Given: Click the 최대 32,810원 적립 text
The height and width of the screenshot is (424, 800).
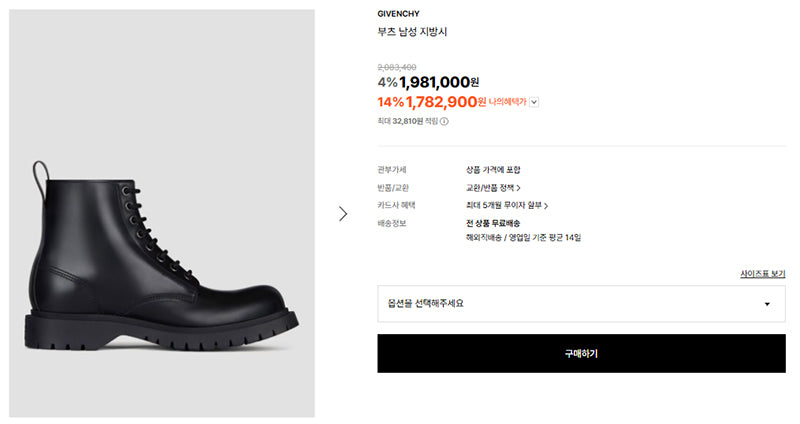Looking at the screenshot, I should 408,121.
